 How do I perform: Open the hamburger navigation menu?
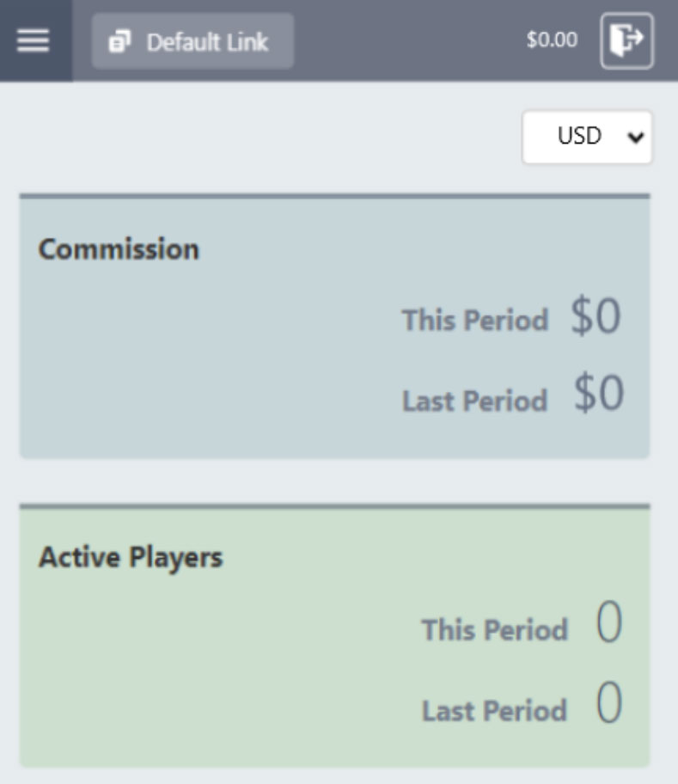pos(34,40)
